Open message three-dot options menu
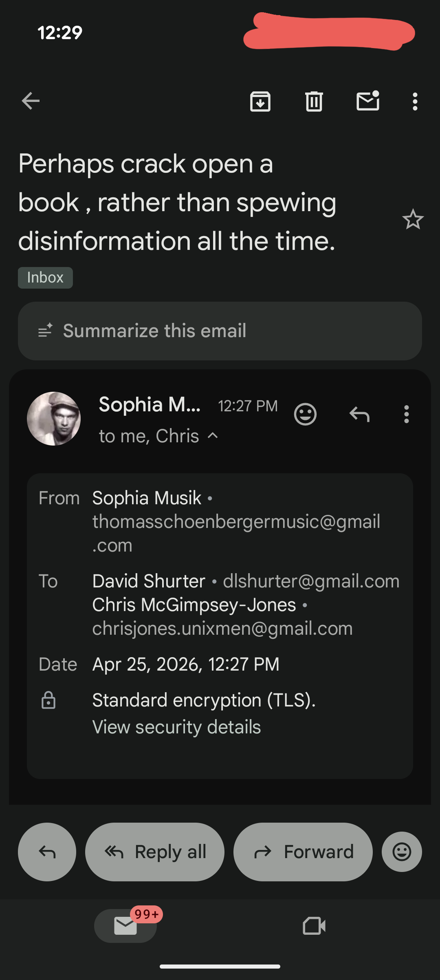This screenshot has height=980, width=440. point(406,414)
